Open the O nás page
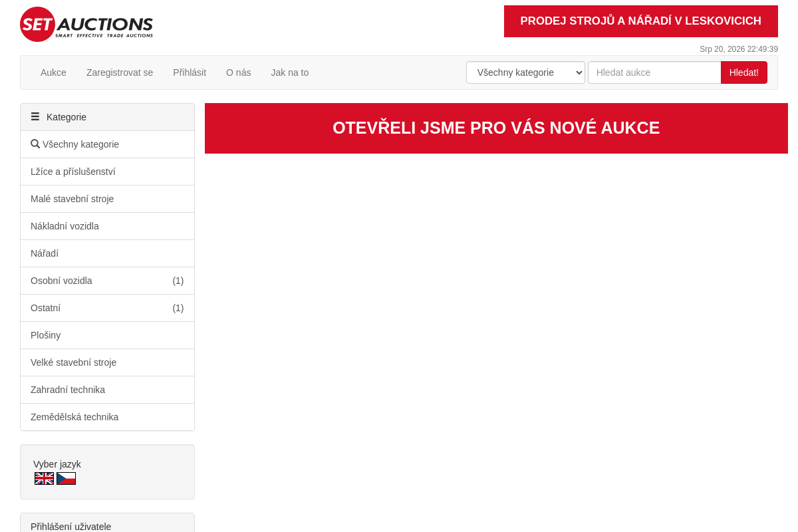This screenshot has height=532, width=798. (239, 72)
